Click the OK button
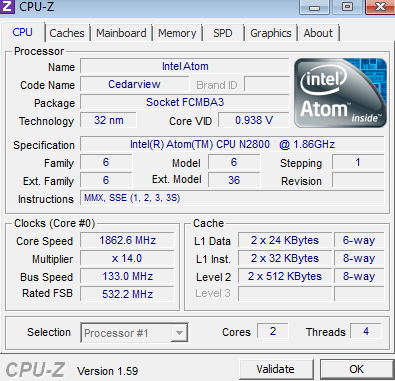 pos(357,369)
